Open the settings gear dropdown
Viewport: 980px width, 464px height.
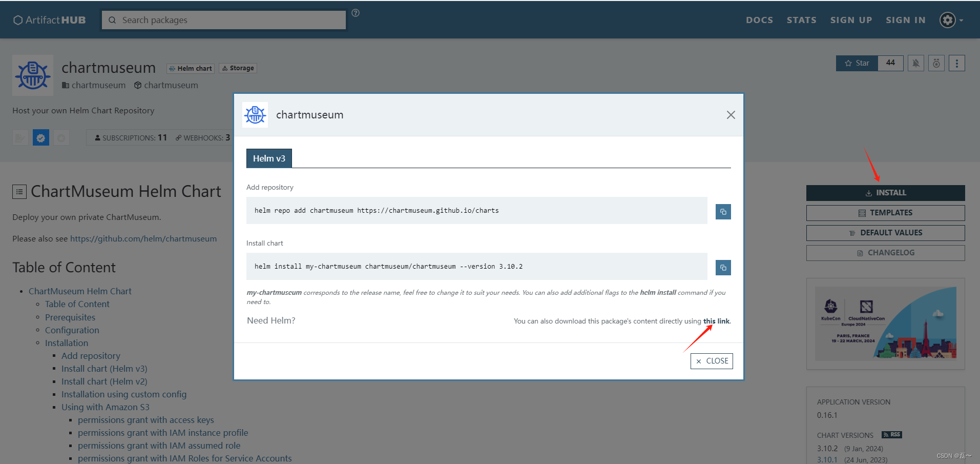pos(951,20)
